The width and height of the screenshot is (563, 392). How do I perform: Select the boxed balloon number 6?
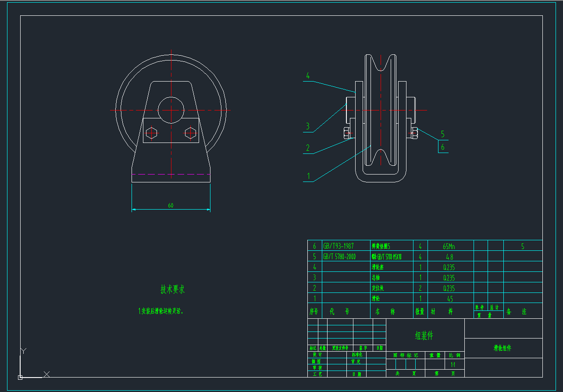point(443,147)
